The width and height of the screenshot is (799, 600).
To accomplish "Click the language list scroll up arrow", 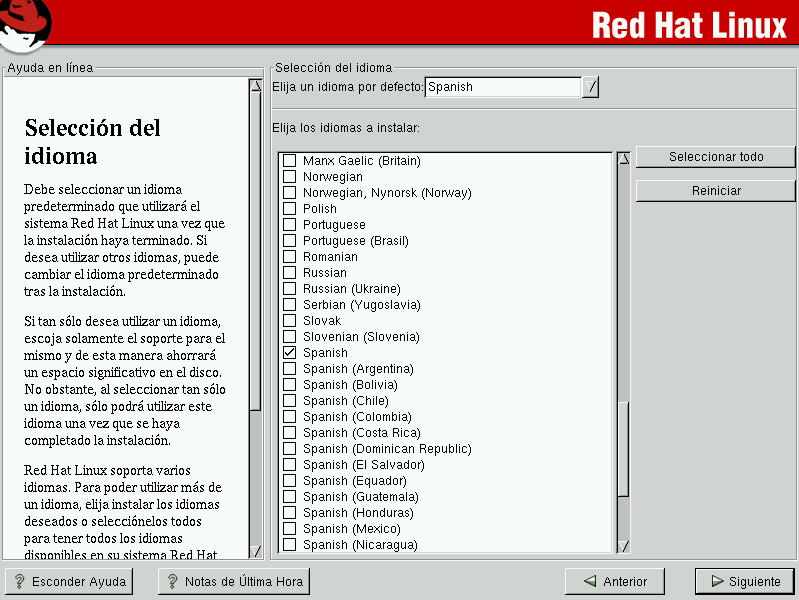I will (624, 158).
